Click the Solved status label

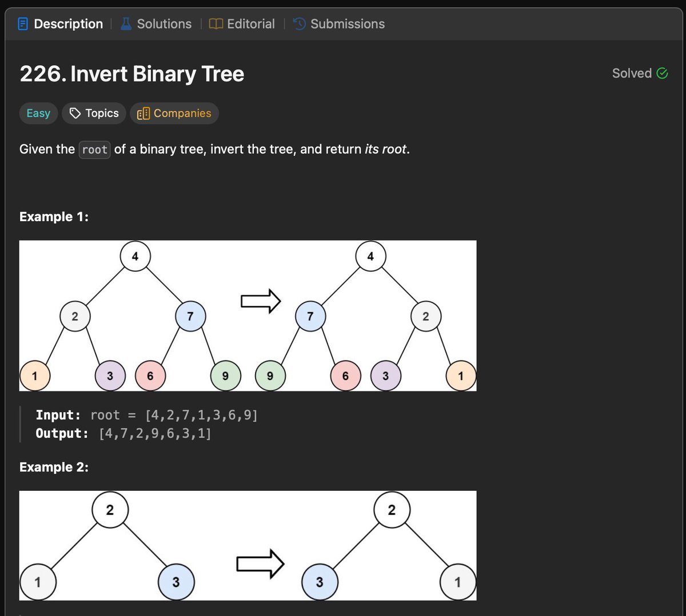[632, 73]
